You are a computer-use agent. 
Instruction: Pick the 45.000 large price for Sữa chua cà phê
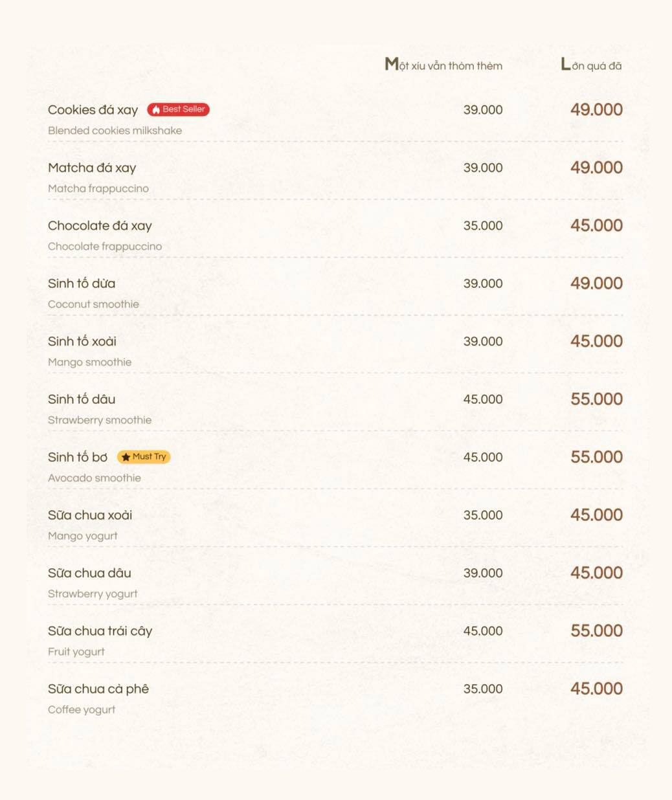596,689
